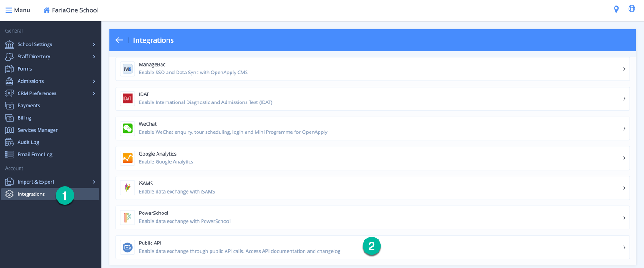
Task: Click the orange Google Analytics icon
Action: coord(128,158)
